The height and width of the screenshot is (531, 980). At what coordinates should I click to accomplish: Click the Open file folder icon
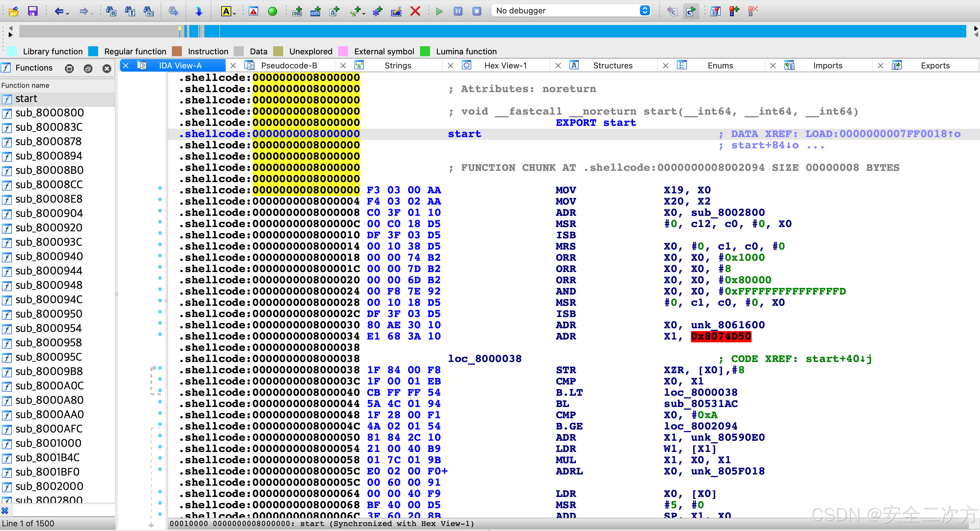14,11
